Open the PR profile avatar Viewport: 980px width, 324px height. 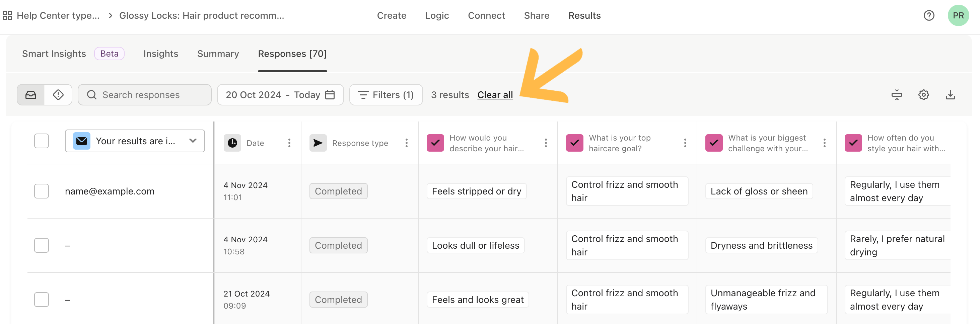tap(958, 16)
